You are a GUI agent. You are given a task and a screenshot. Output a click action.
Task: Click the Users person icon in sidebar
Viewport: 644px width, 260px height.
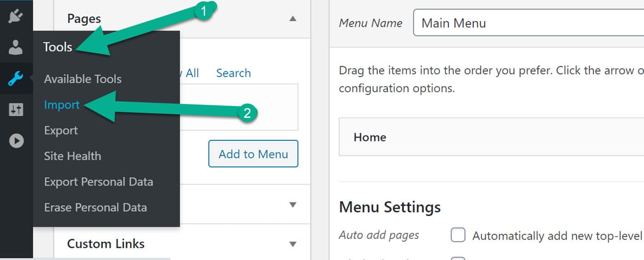coord(16,47)
